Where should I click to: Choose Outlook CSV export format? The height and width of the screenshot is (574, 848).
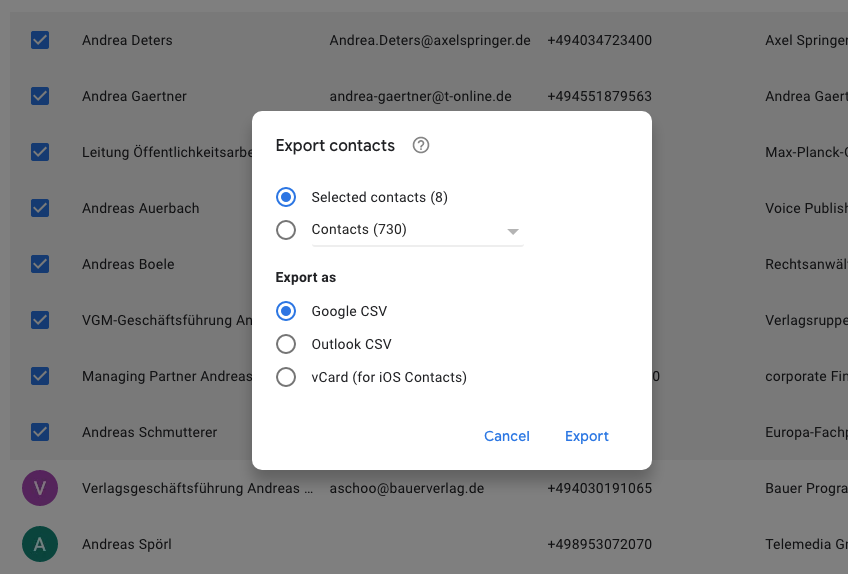286,344
